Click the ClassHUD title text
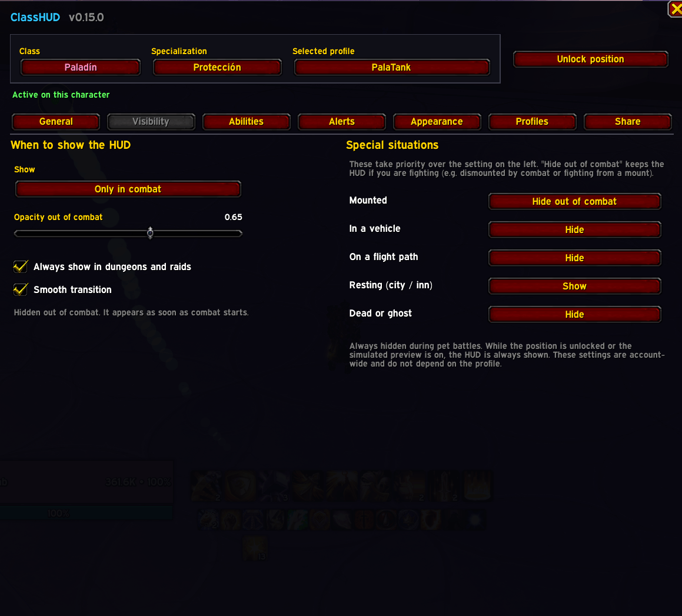 tap(35, 18)
